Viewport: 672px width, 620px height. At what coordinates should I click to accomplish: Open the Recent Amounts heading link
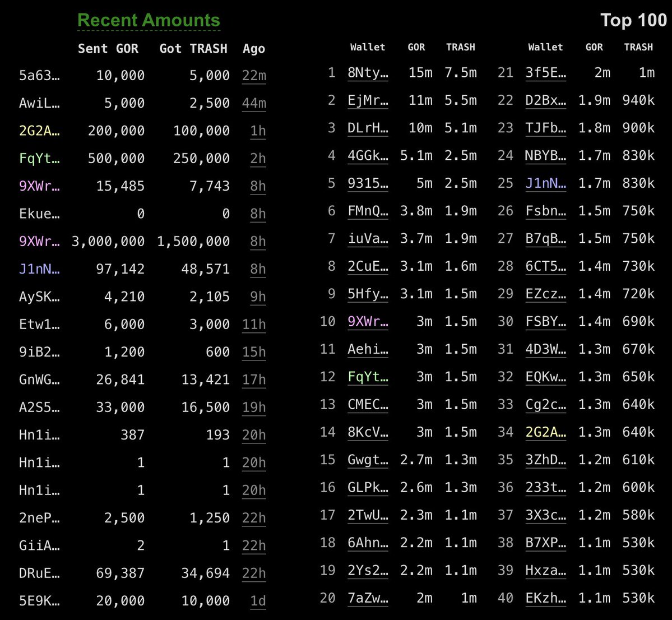point(149,20)
